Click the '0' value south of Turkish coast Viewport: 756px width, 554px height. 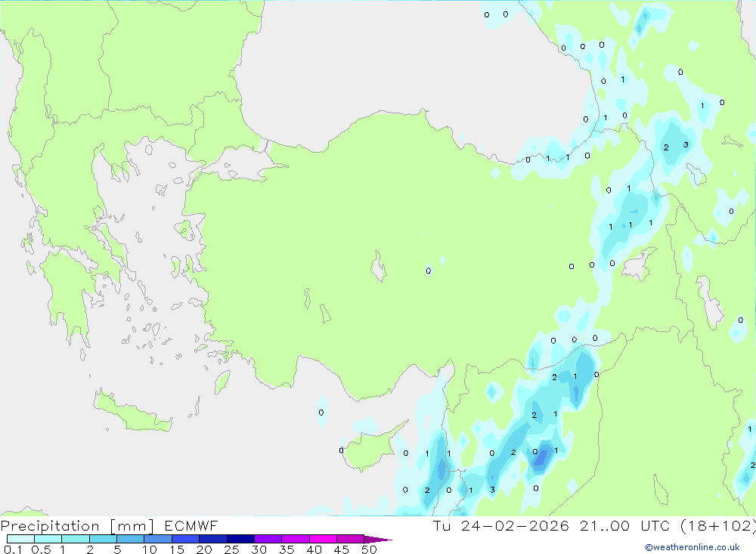pyautogui.click(x=321, y=413)
